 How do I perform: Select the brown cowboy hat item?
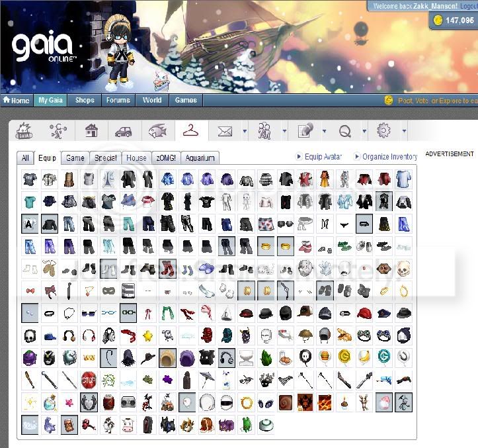pyautogui.click(x=305, y=313)
